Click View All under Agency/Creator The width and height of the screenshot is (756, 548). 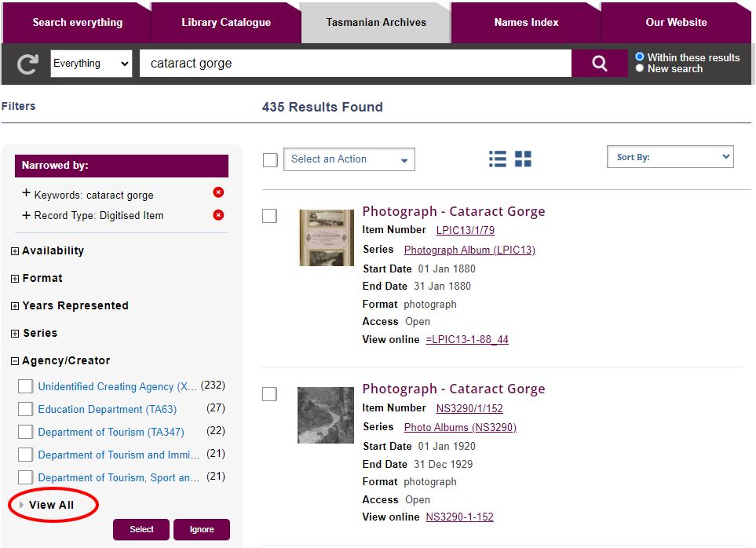[51, 505]
